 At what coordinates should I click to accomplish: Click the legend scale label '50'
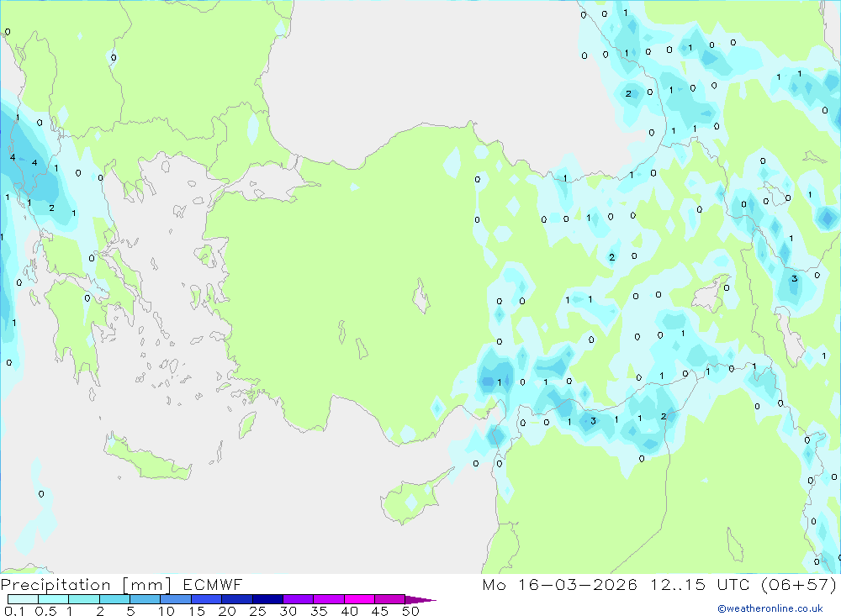tap(410, 611)
